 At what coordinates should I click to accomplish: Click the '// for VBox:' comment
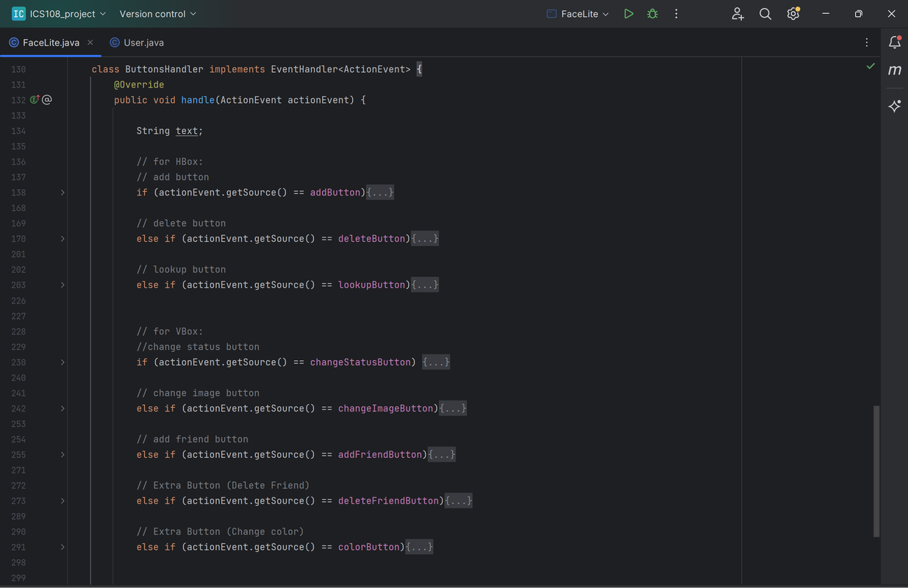170,331
